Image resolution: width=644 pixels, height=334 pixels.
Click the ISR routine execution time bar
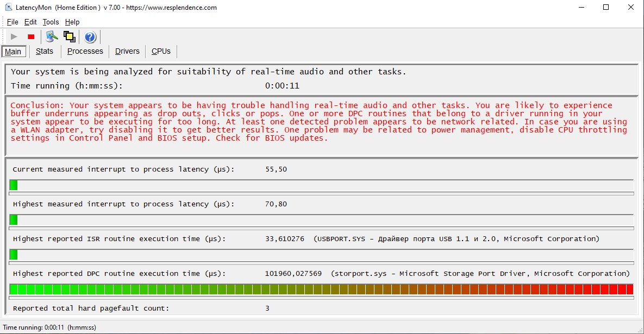(321, 255)
